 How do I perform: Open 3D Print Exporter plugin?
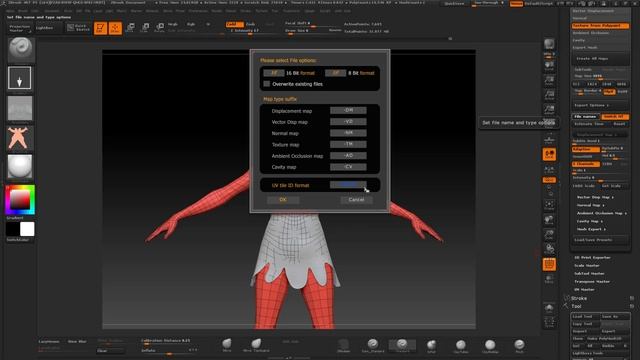(592, 258)
